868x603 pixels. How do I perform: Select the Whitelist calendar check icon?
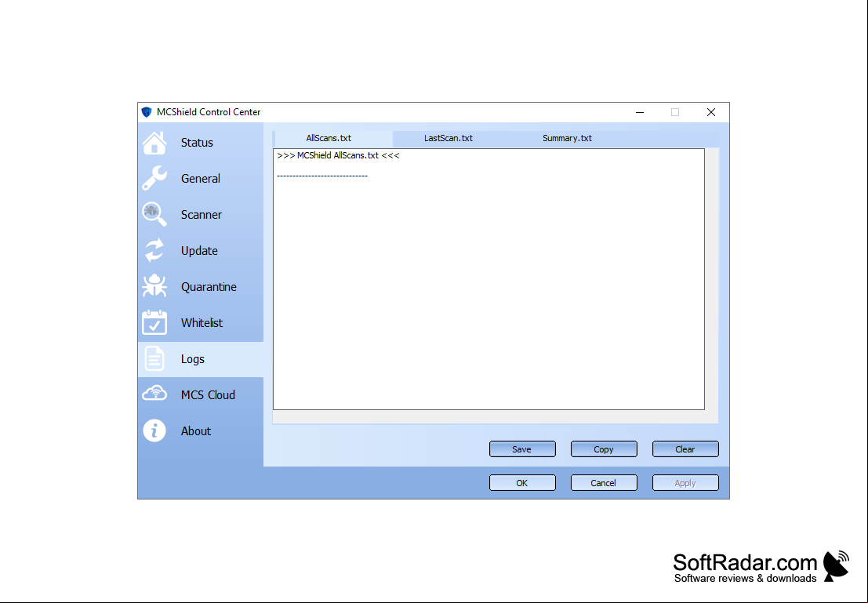pos(154,323)
